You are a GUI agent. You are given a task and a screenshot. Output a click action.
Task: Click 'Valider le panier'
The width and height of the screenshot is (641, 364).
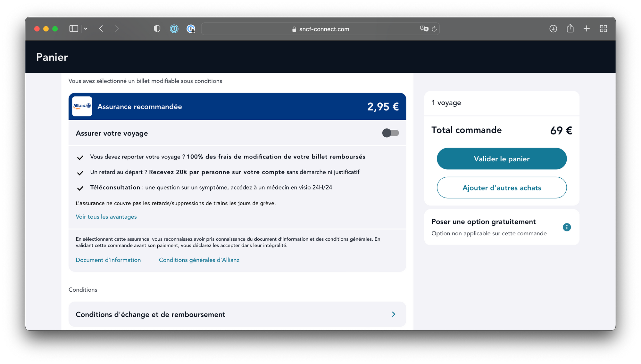click(x=502, y=158)
